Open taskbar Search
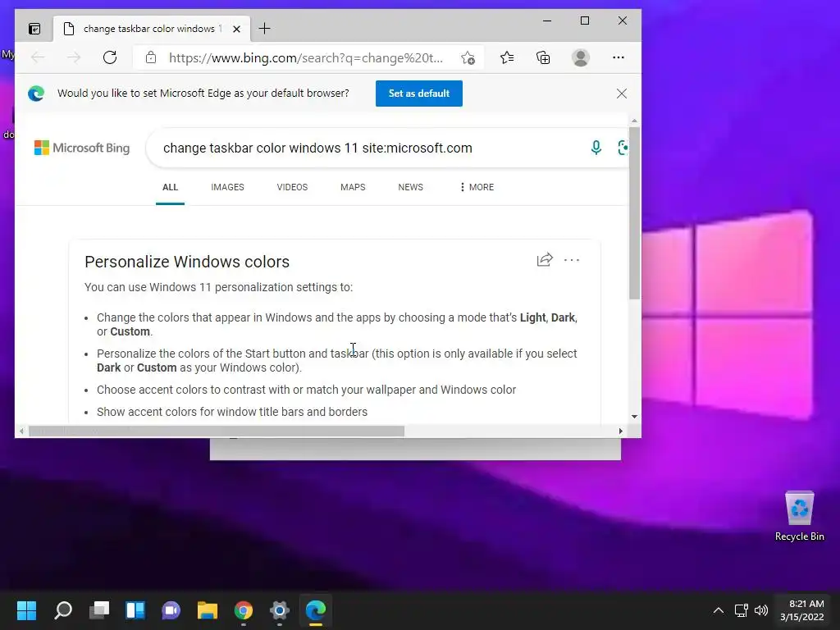 click(x=63, y=610)
